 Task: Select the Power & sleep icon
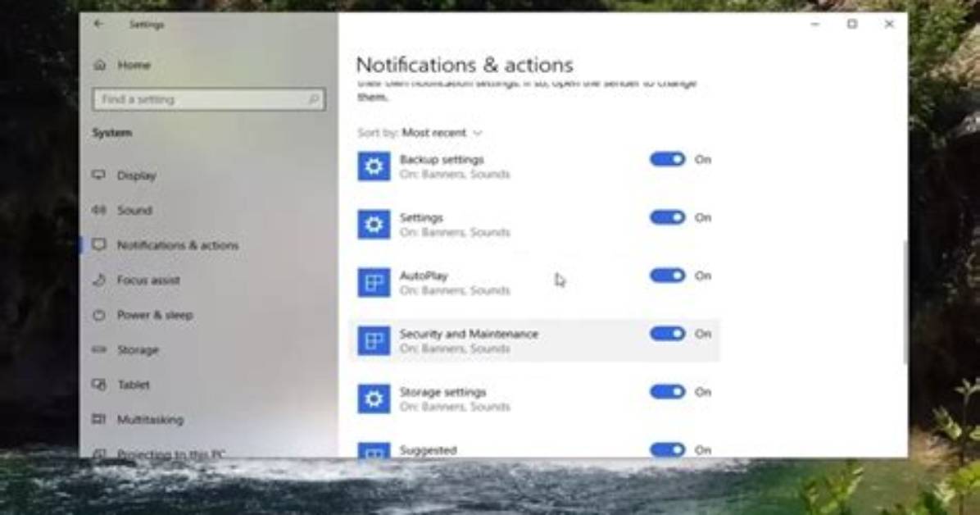[99, 315]
